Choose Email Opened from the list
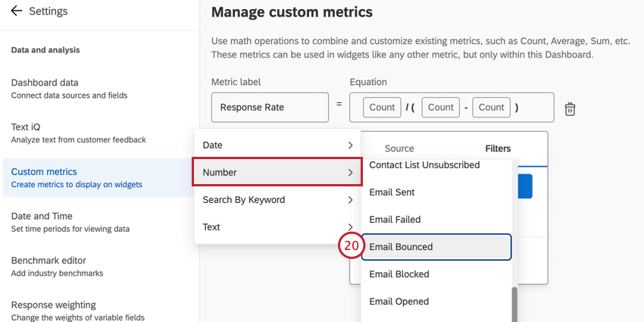Screen dimensions: 644x322 click(436, 302)
